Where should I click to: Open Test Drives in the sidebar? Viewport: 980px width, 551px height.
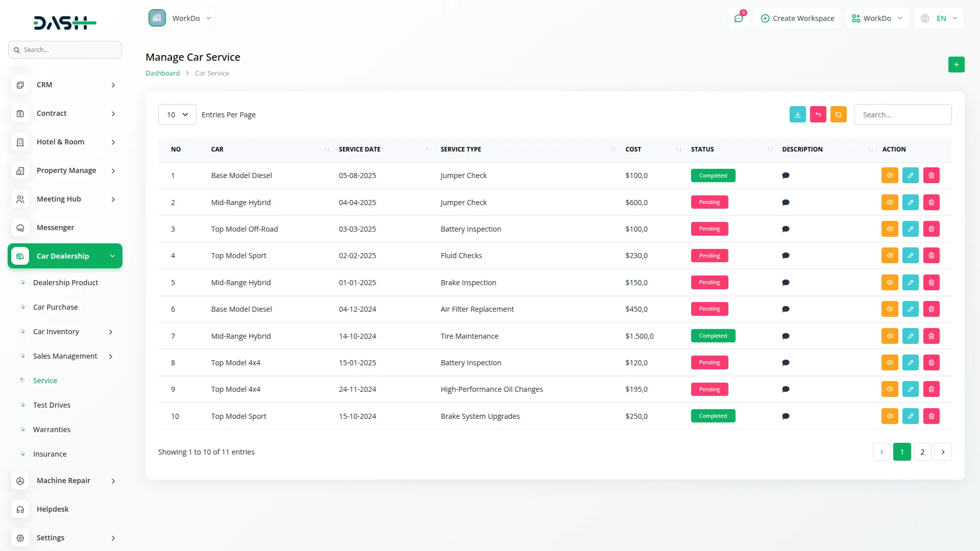click(52, 405)
